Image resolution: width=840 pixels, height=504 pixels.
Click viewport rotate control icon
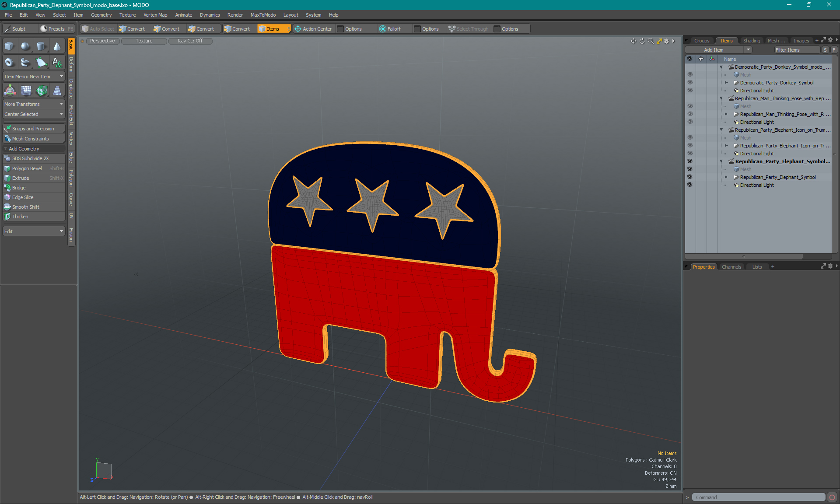click(642, 41)
